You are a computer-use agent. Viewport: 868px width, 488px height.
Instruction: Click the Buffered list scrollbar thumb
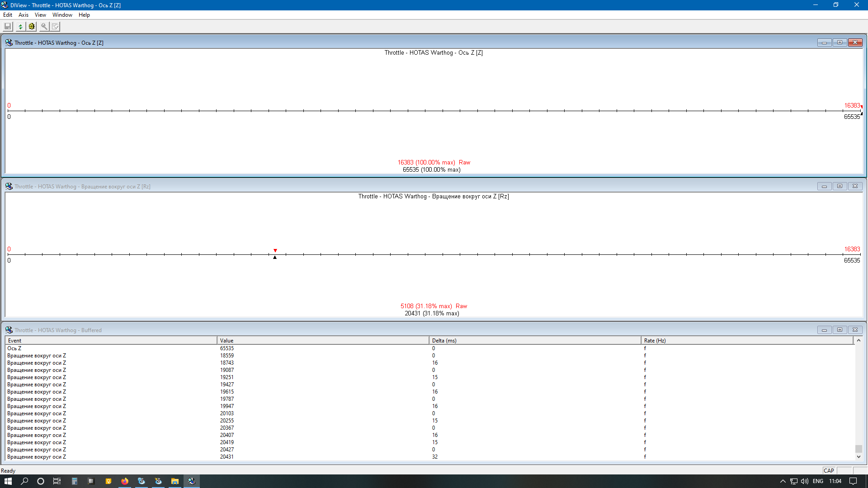point(859,449)
